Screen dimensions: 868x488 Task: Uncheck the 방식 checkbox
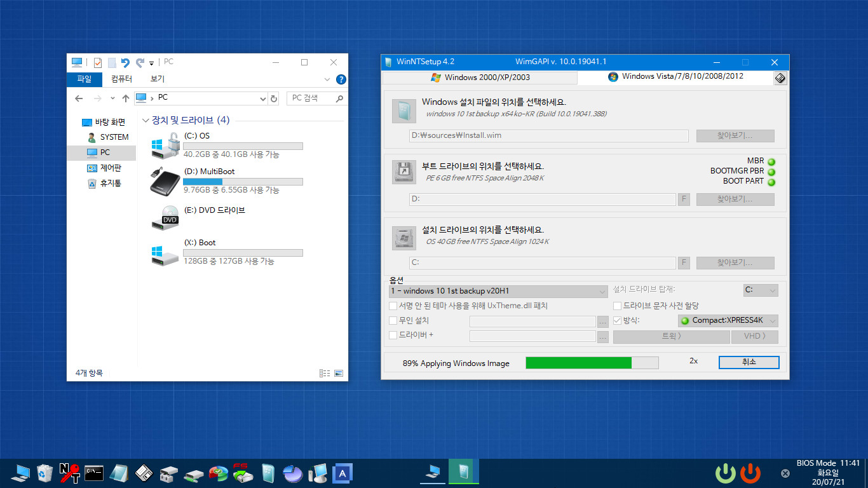point(618,320)
